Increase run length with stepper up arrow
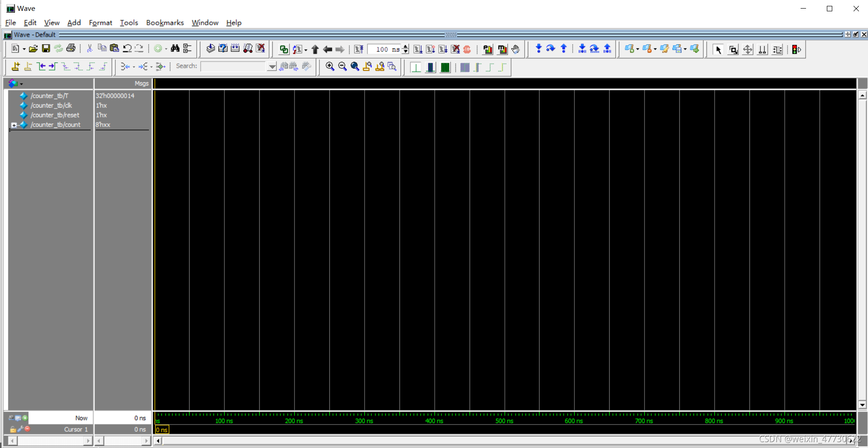The image size is (868, 448). click(406, 47)
